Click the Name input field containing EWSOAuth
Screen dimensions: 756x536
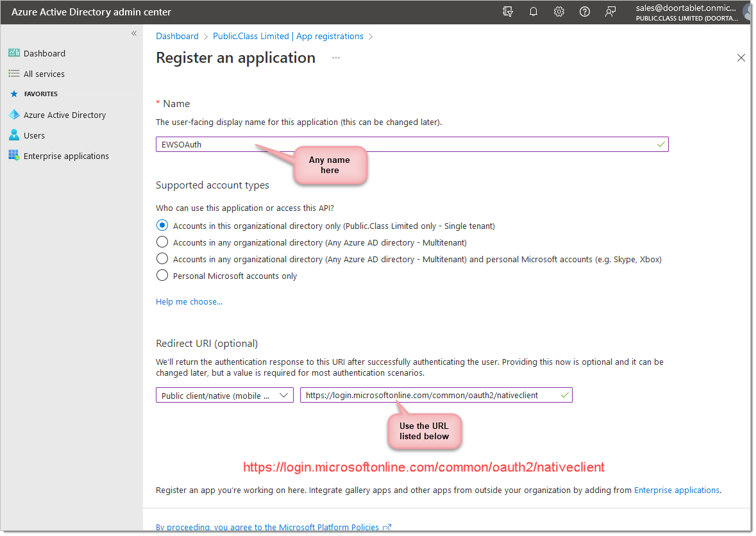[412, 144]
